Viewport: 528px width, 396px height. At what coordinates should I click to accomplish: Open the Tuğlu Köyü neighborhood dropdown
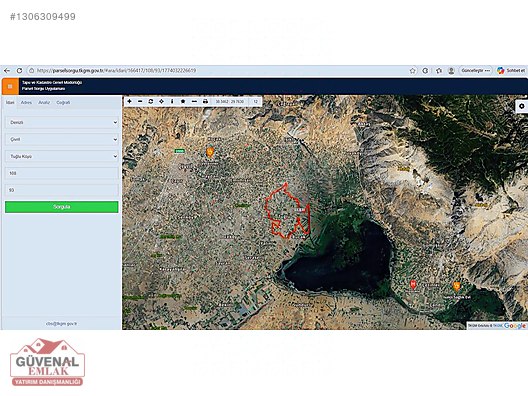pyautogui.click(x=62, y=156)
